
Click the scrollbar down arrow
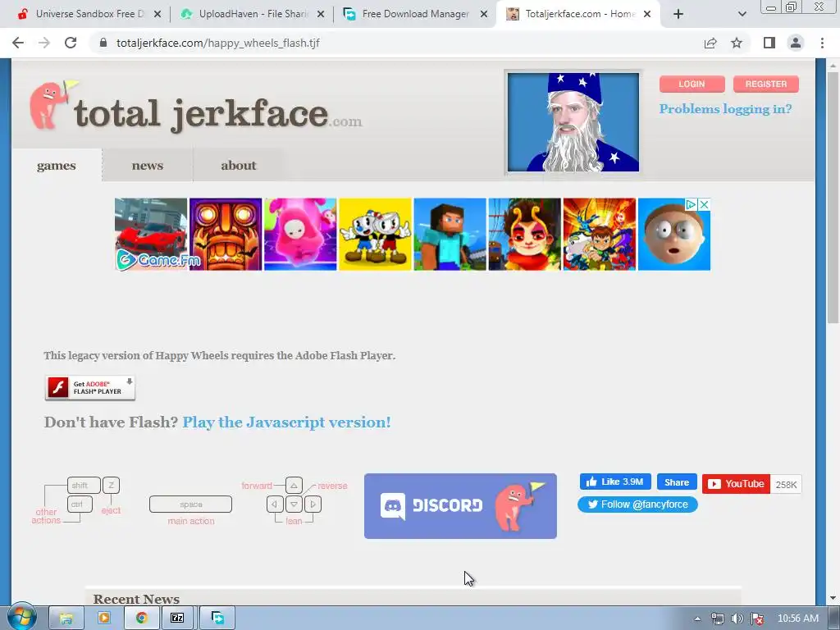coord(833,598)
